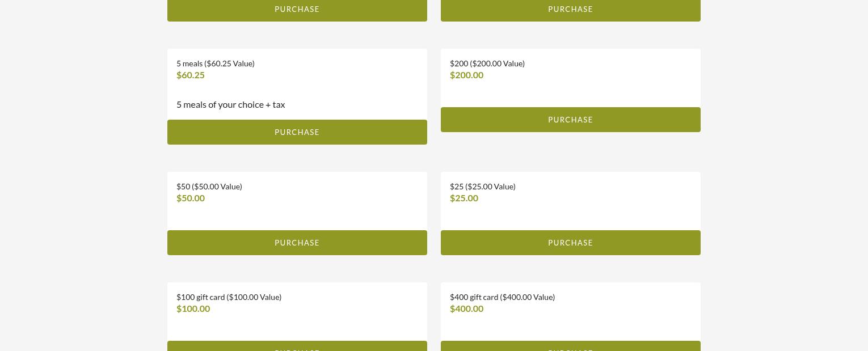Click the green $50.00 price
This screenshot has height=351, width=868.
tap(191, 198)
